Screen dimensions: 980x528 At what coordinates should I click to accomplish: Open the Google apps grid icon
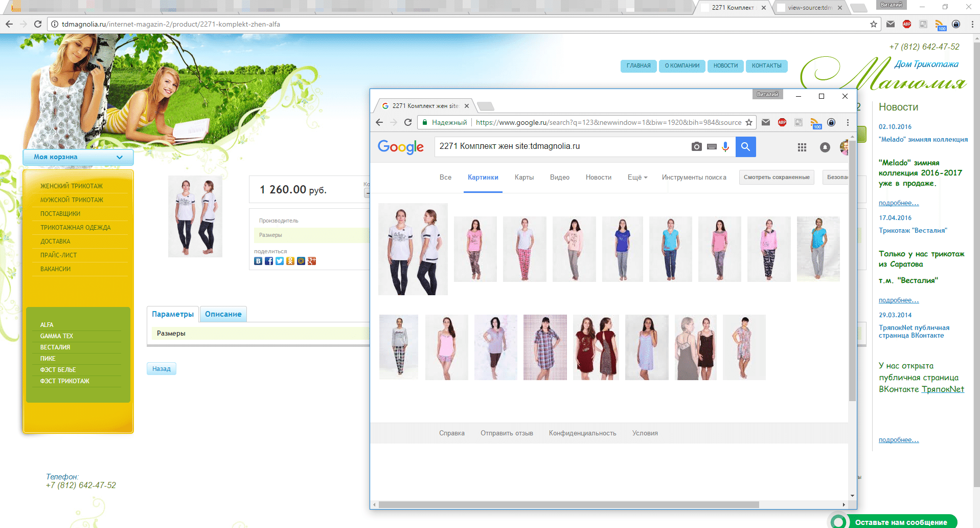[802, 147]
